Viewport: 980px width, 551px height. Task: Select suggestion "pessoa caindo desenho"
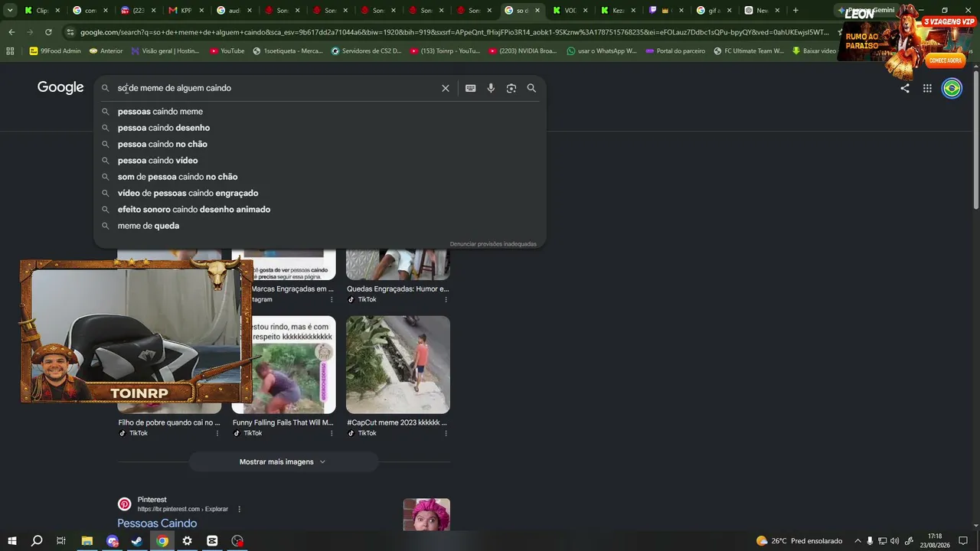pyautogui.click(x=320, y=128)
